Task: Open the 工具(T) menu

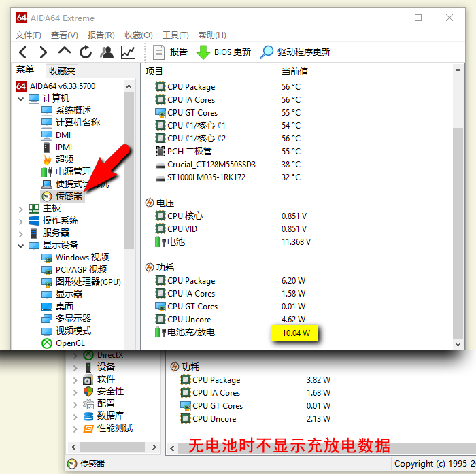Action: pos(175,35)
